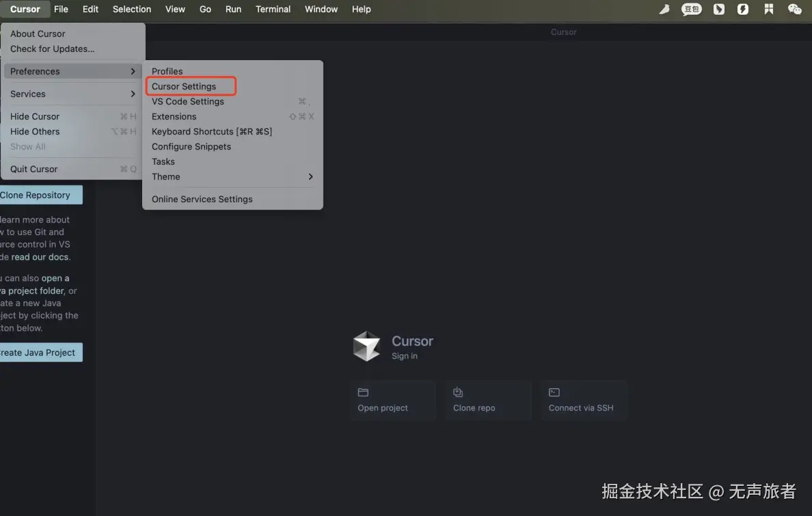Expand the Theme submenu arrow
812x516 pixels.
pyautogui.click(x=310, y=176)
